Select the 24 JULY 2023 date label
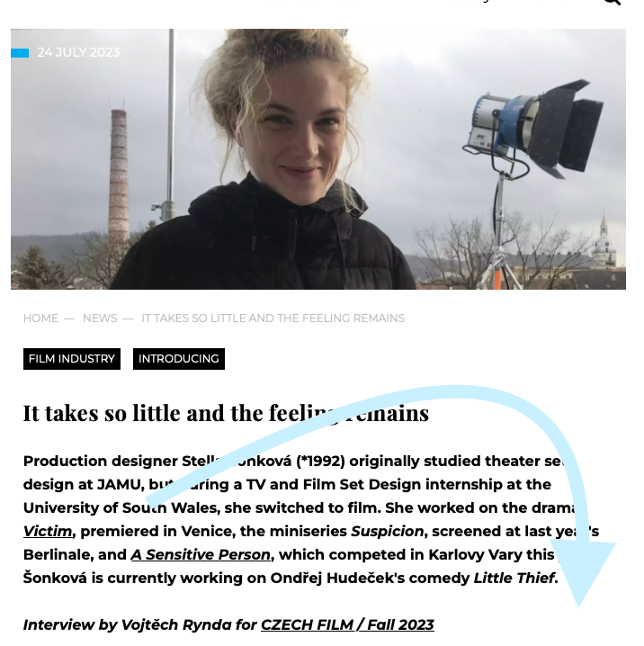This screenshot has height=646, width=644. tap(78, 52)
